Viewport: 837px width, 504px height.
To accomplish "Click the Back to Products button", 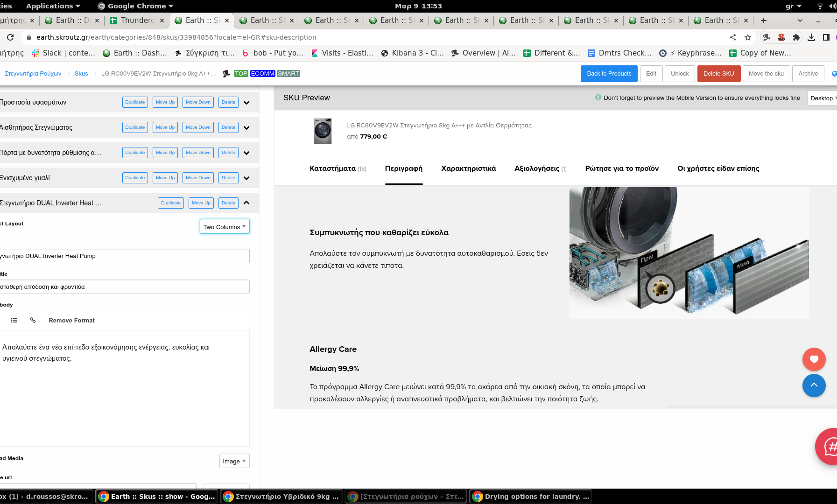I will point(609,74).
